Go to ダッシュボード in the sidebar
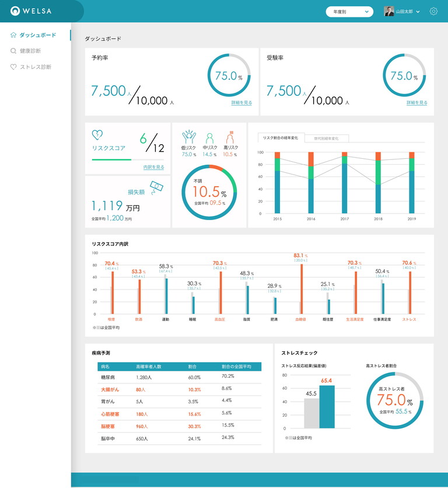448x488 pixels. point(38,35)
